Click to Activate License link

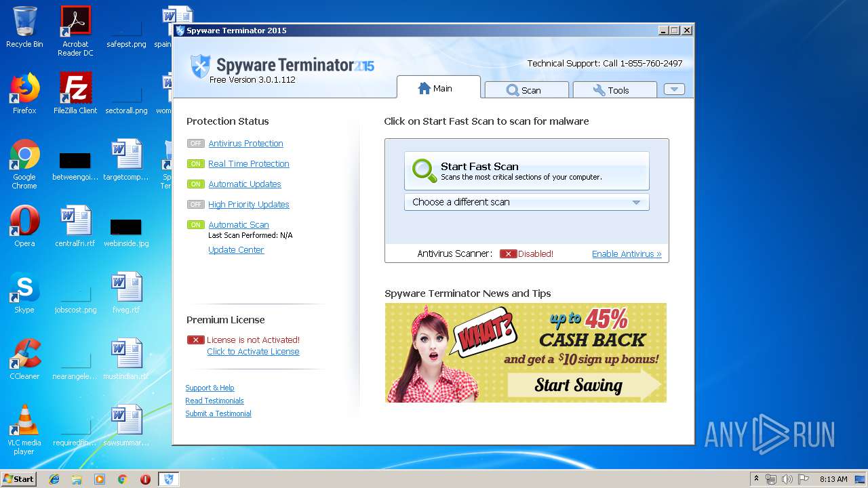pos(253,352)
